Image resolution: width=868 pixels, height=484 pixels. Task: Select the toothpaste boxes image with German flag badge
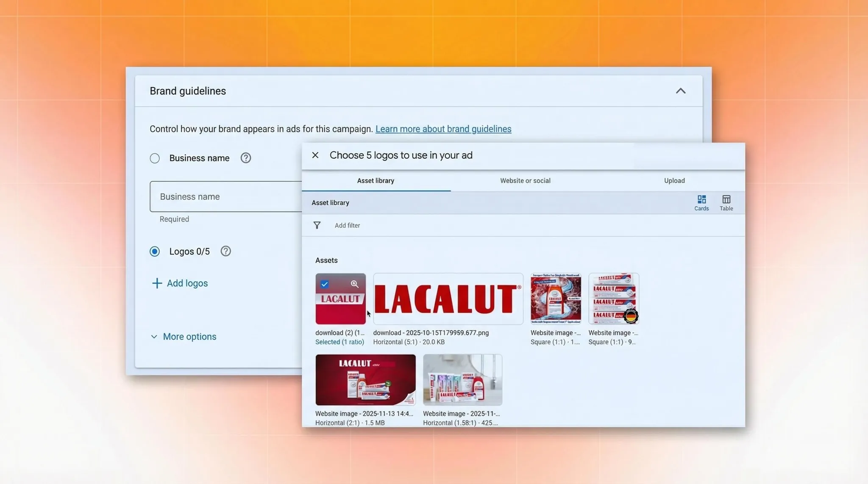[x=614, y=299]
